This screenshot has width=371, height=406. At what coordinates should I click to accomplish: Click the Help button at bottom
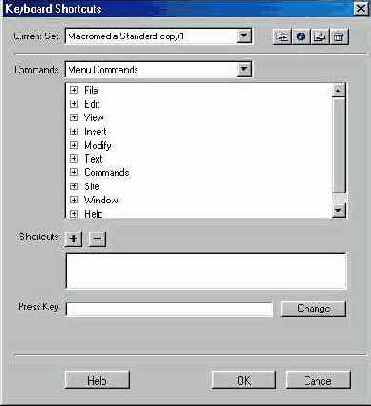click(x=97, y=380)
